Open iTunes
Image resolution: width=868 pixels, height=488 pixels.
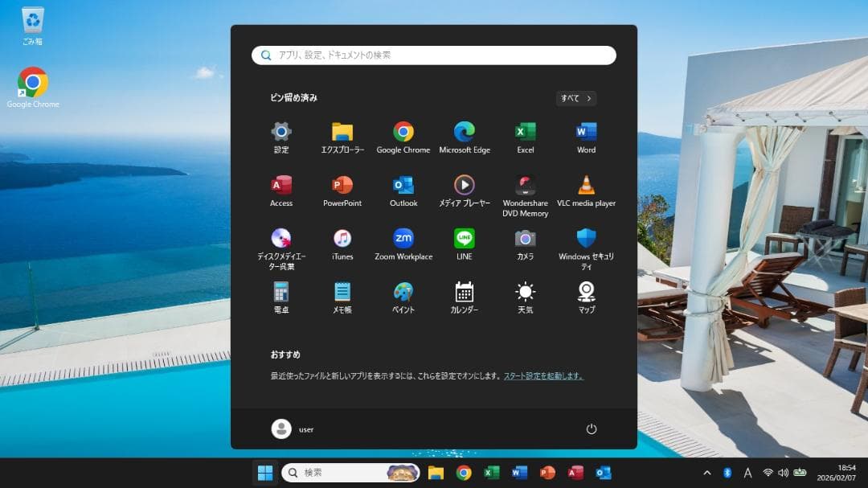342,239
